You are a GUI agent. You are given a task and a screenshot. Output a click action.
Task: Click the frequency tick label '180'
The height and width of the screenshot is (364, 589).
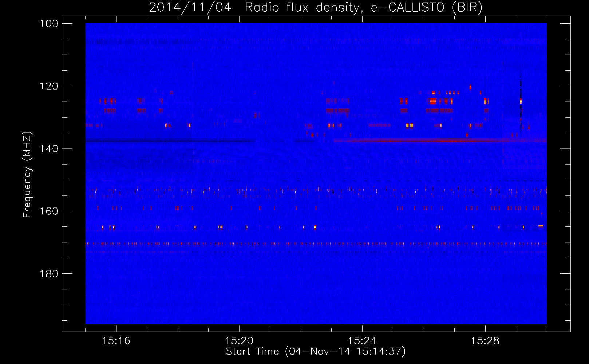coord(50,274)
